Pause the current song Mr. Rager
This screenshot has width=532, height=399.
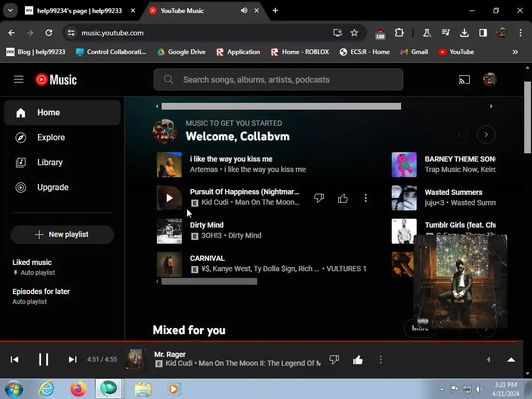point(44,360)
